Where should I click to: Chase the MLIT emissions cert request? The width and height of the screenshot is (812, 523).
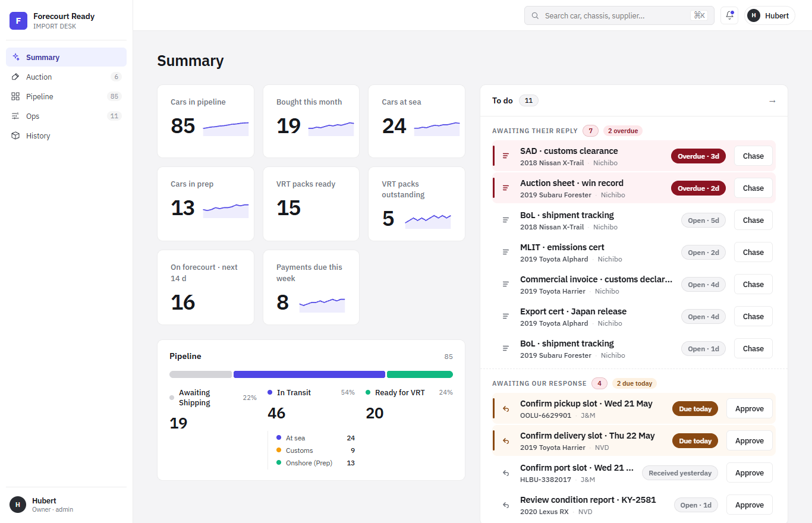click(753, 252)
